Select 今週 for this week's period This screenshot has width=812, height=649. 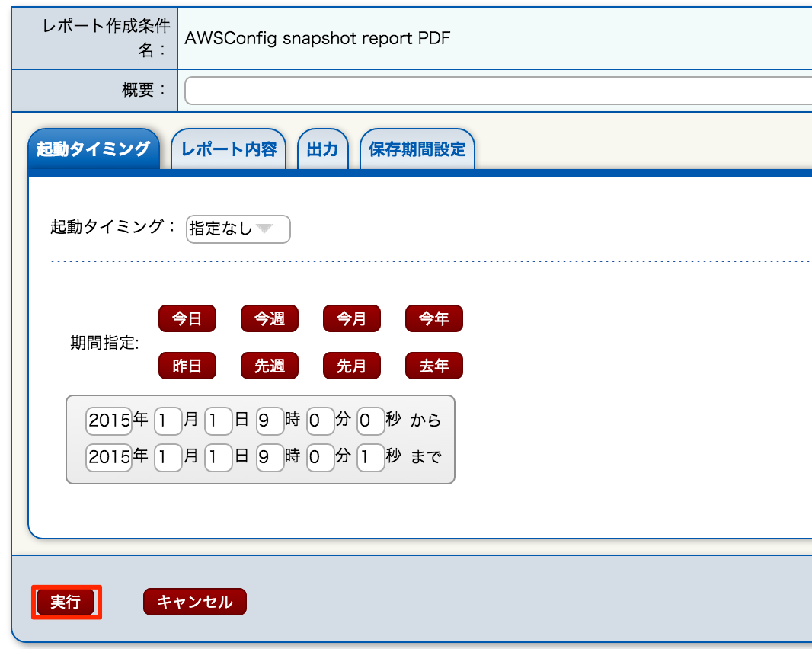click(270, 318)
